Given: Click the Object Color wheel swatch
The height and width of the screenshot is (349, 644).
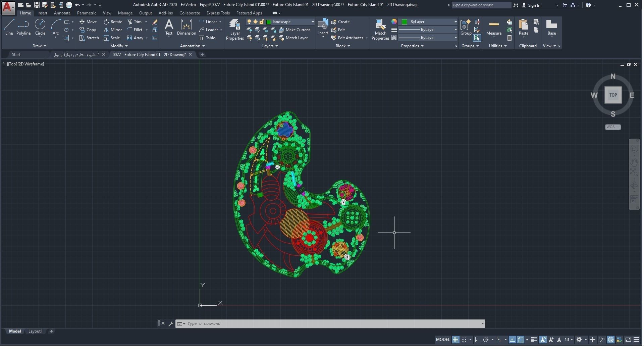Looking at the screenshot, I should [x=394, y=22].
